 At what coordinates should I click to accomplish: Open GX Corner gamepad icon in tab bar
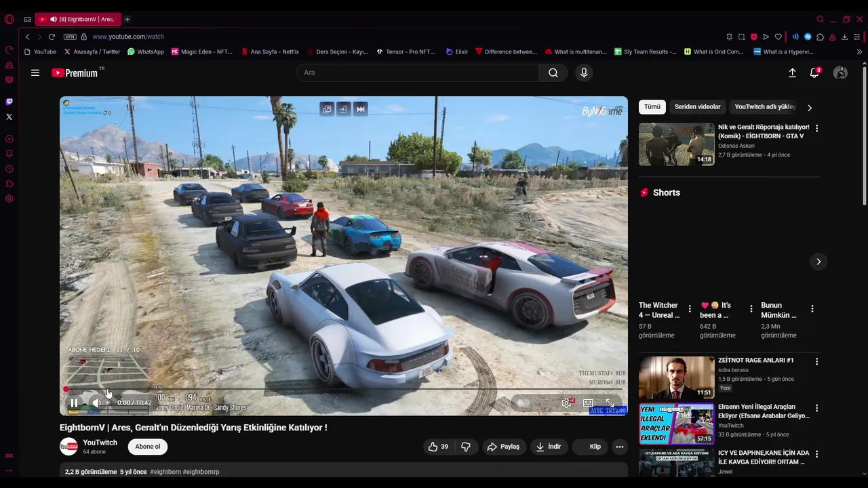coord(27,20)
